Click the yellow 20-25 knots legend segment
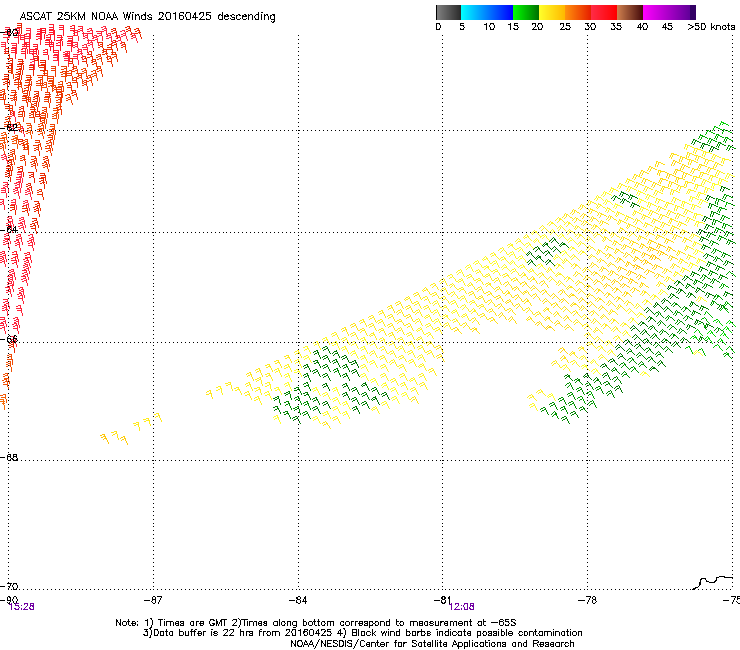This screenshot has height=650, width=740. point(552,12)
